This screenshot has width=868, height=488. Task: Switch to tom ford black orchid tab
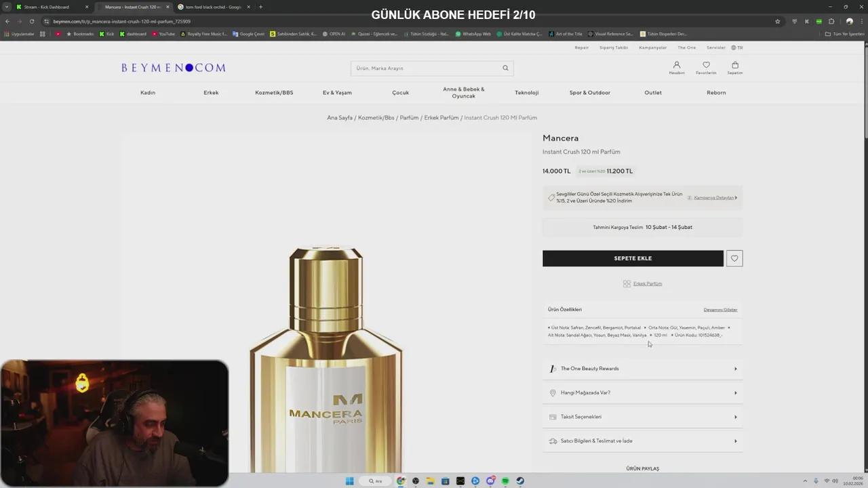[214, 7]
